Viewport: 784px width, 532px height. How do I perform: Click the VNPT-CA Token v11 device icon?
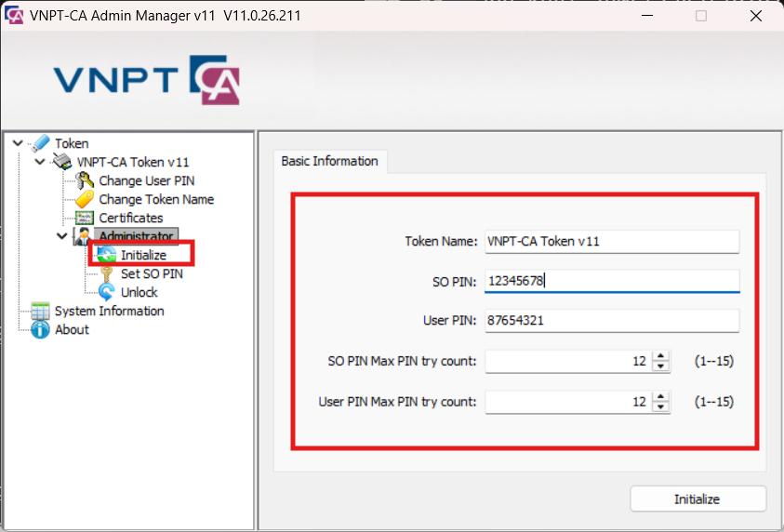(62, 162)
